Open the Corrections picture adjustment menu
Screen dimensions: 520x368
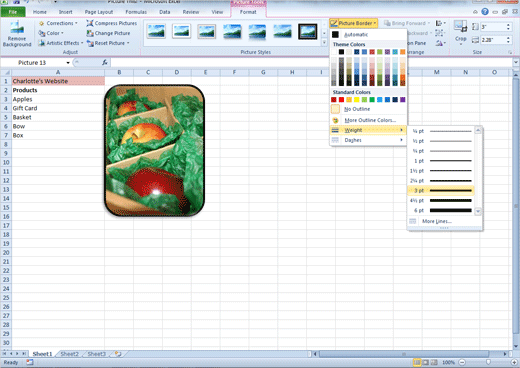(59, 23)
